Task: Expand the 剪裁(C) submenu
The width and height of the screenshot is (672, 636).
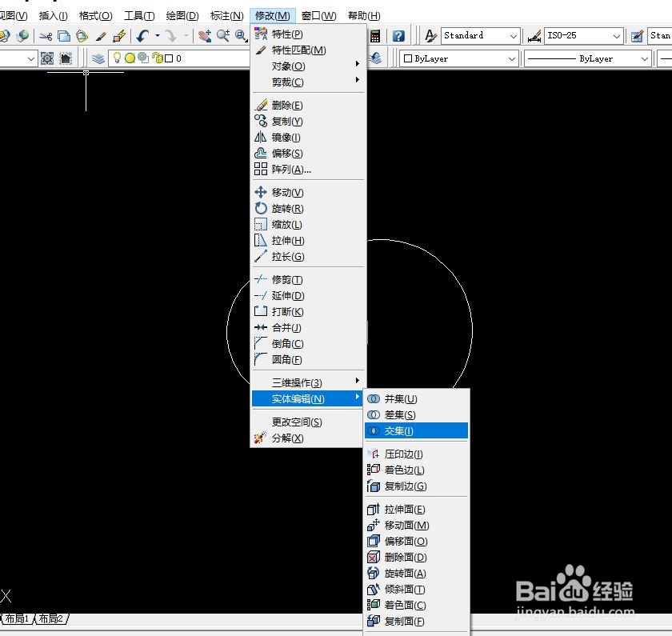Action: 308,82
